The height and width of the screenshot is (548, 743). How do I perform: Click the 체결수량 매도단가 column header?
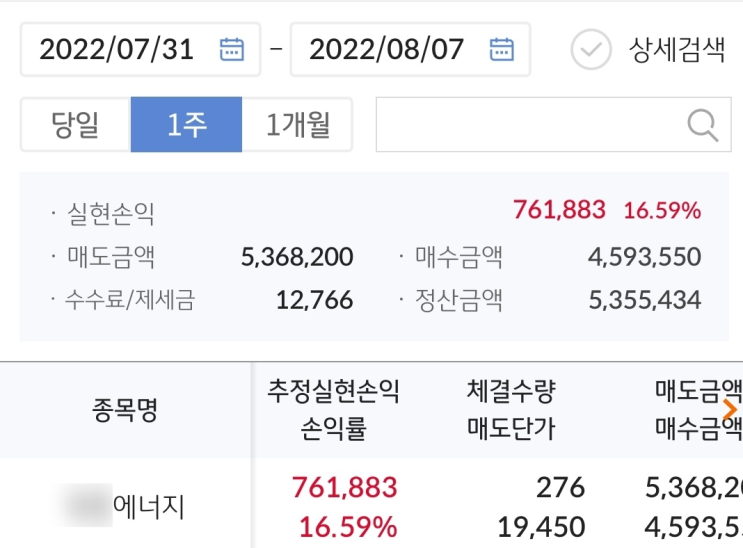coord(510,410)
